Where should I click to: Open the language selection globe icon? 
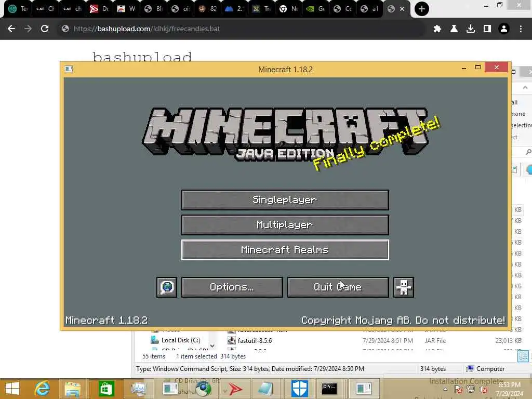click(x=167, y=287)
